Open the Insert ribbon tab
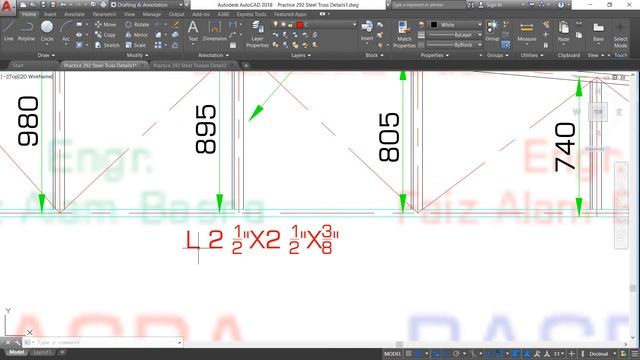 50,14
